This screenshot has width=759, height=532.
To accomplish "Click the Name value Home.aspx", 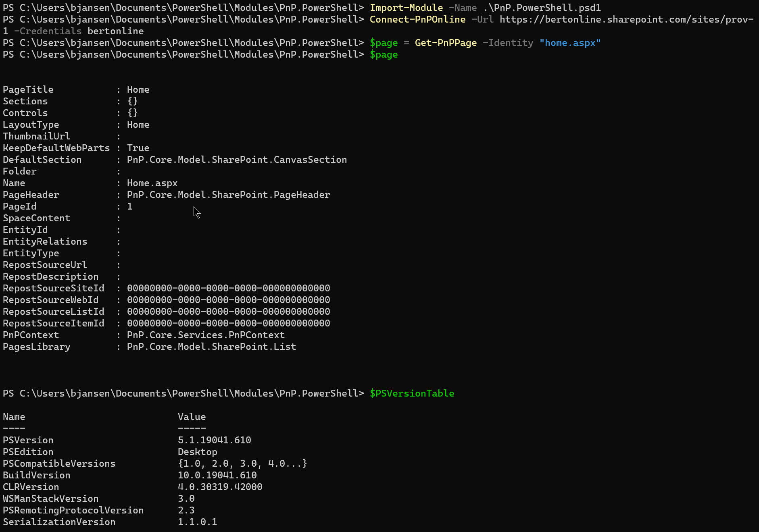I will pos(152,183).
